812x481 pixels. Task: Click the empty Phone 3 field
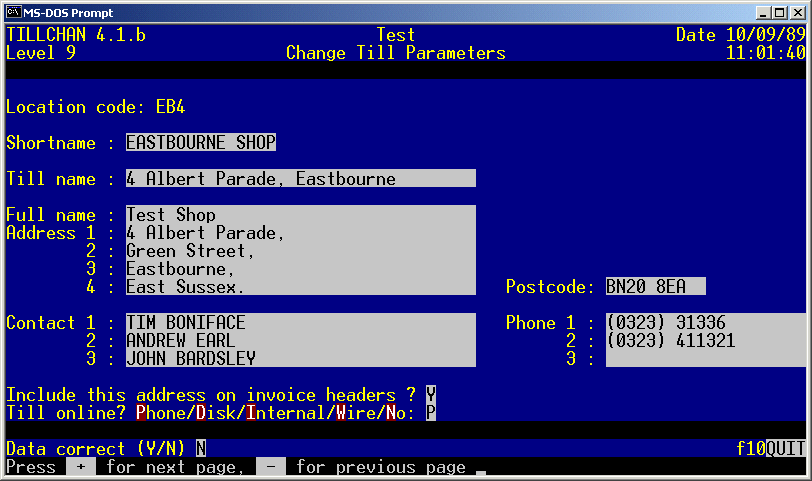pos(705,359)
